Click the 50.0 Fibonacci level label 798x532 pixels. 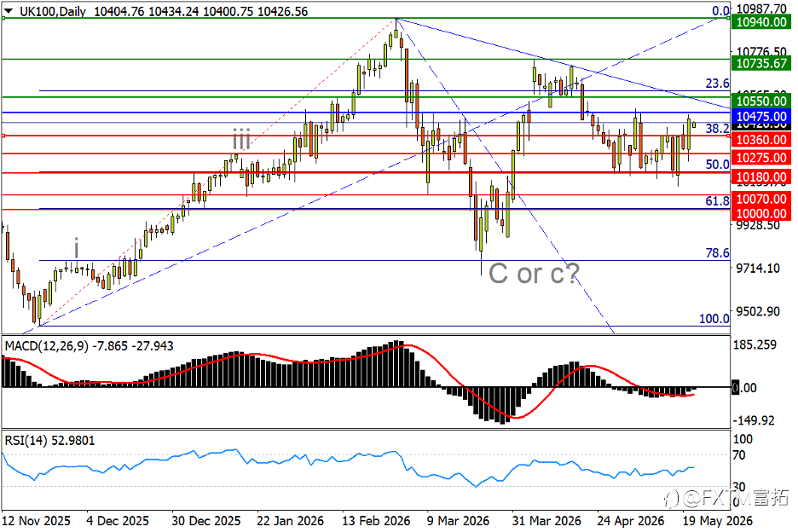(x=717, y=165)
